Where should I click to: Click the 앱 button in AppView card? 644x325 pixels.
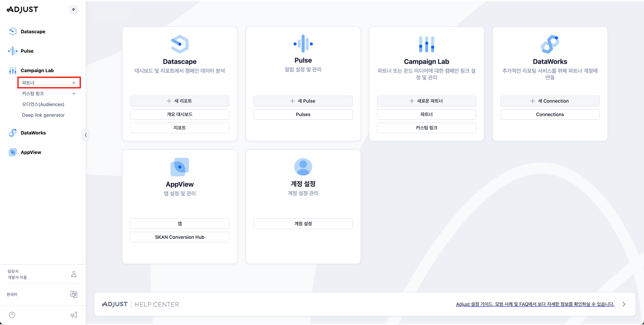point(180,223)
